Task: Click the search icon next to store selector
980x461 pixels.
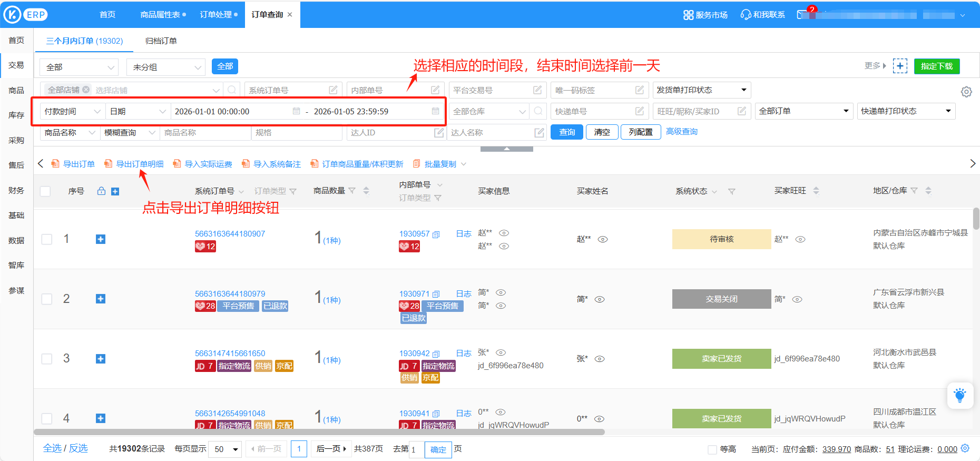Action: pyautogui.click(x=232, y=90)
